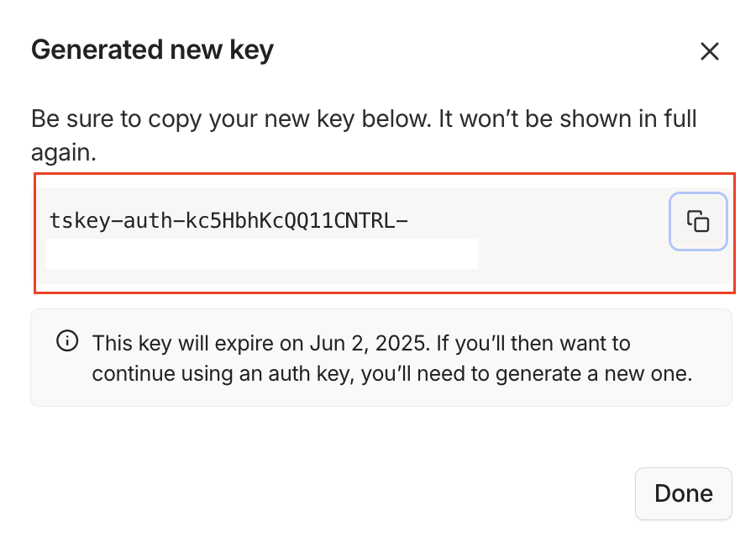Click the word 'again.' in the description
The height and width of the screenshot is (548, 756).
point(64,152)
